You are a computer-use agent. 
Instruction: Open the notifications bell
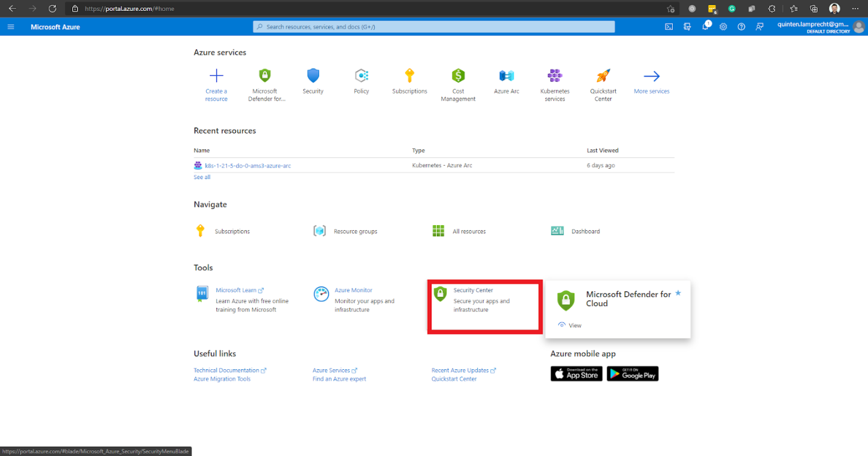click(705, 27)
